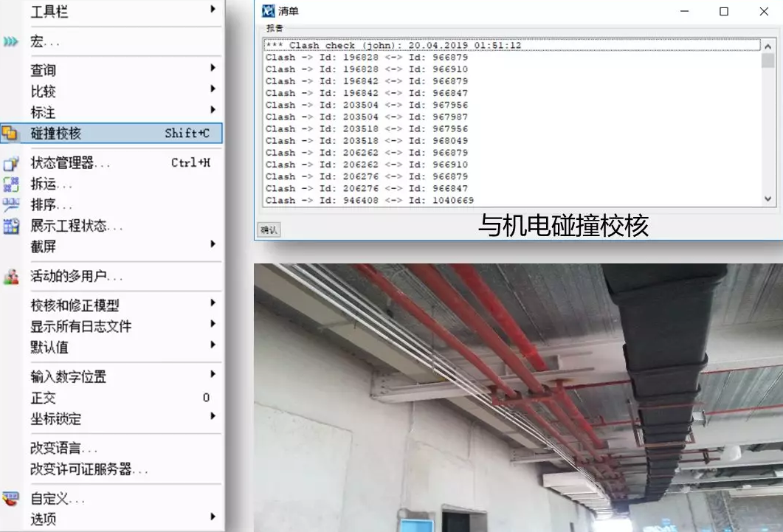The image size is (783, 532).
Task: Select clash row 196842 <-> 966847
Action: (x=512, y=93)
